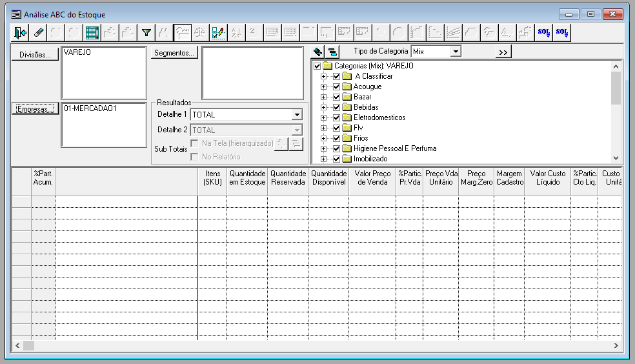Screen dimensions: 635x364
Task: Click the ascending step chart icon
Action: point(417,32)
